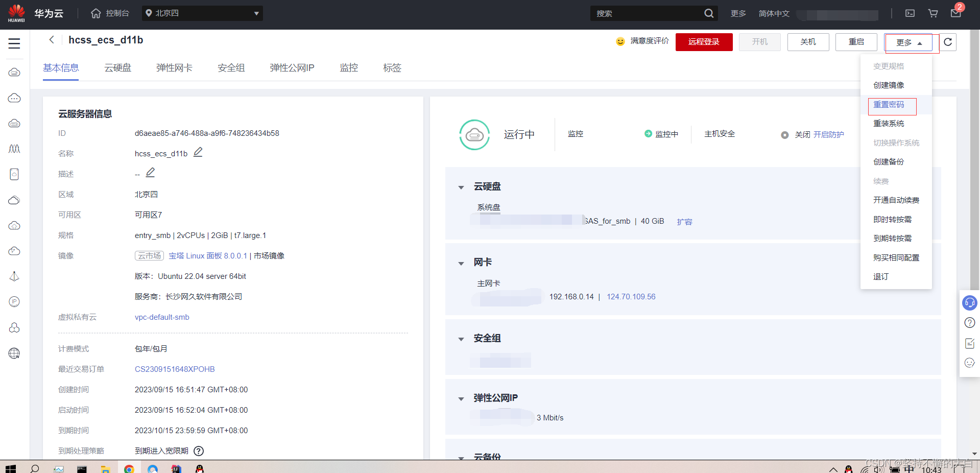
Task: Open the IP sidebar icon
Action: pyautogui.click(x=14, y=302)
